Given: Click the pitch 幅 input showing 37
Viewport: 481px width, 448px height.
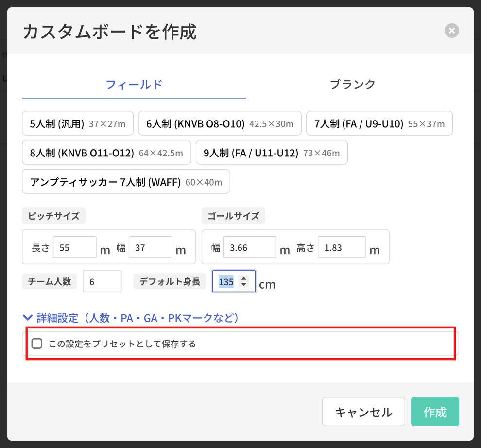Looking at the screenshot, I should (150, 247).
